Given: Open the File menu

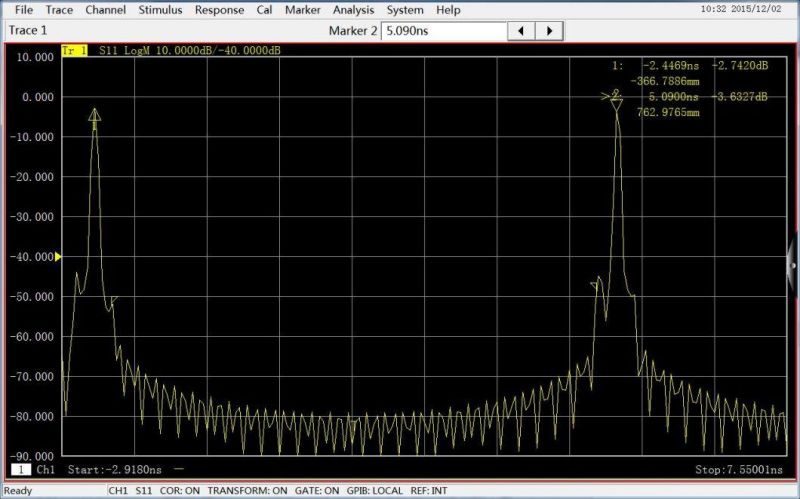Looking at the screenshot, I should pyautogui.click(x=23, y=10).
